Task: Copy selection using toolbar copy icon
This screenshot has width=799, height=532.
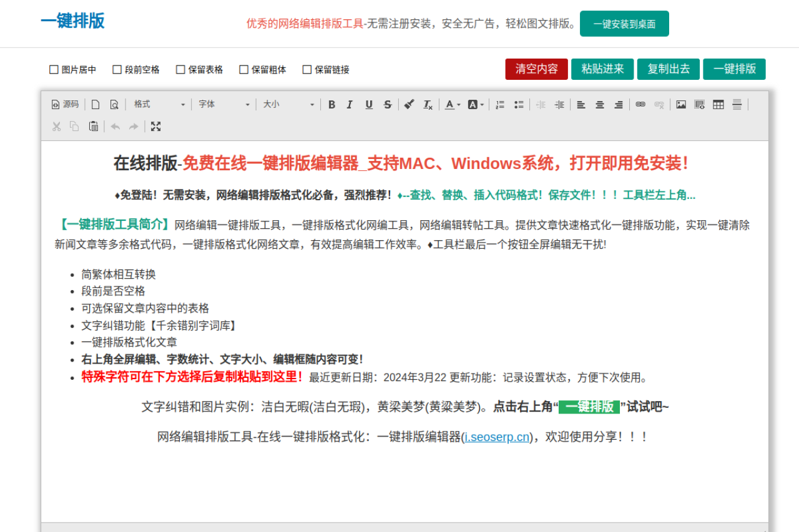Action: pos(74,126)
